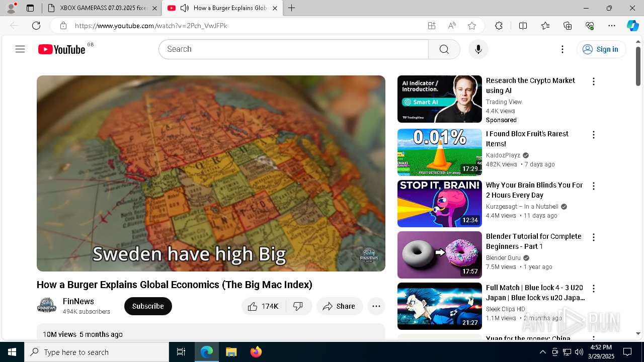Open Blox Fruit's Rarest Items thumbnail

440,152
